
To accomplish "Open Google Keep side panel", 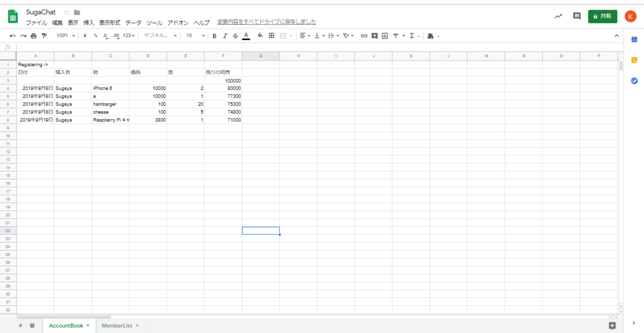I will [634, 60].
